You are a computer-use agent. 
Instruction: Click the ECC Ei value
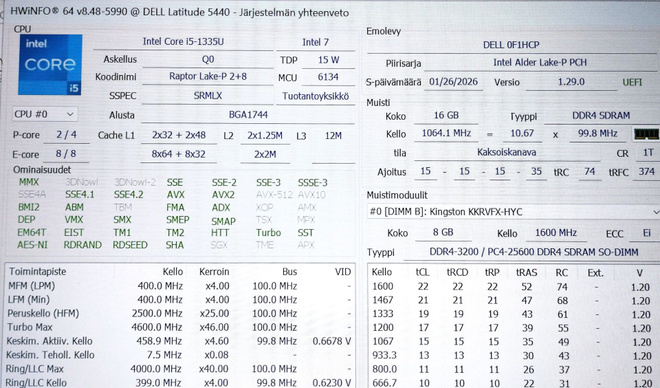pos(646,233)
